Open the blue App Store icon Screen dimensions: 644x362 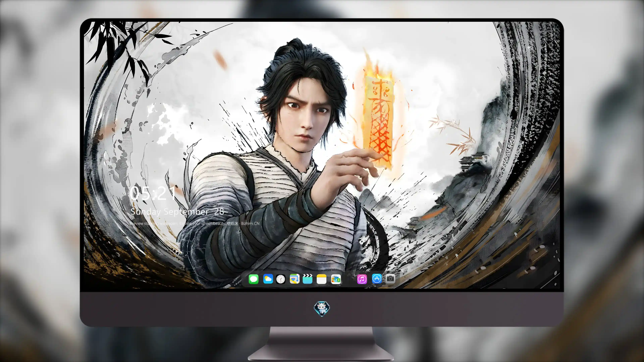click(377, 279)
